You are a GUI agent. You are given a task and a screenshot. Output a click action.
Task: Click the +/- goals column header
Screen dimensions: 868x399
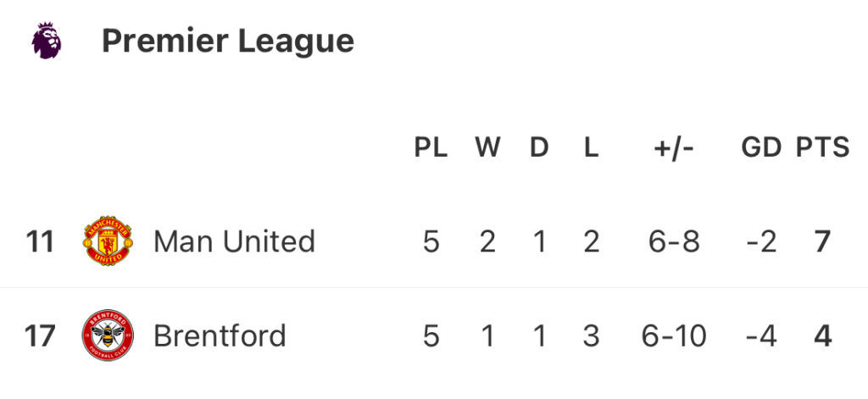coord(674,147)
